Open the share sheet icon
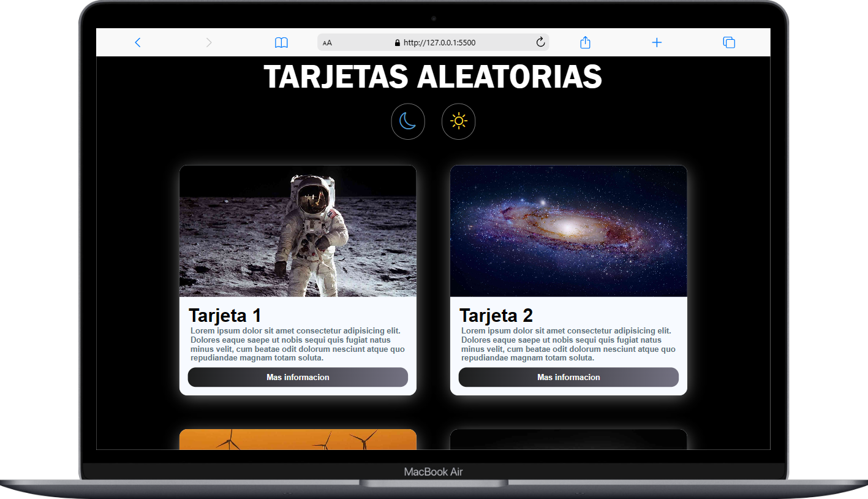This screenshot has height=499, width=868. (x=584, y=42)
